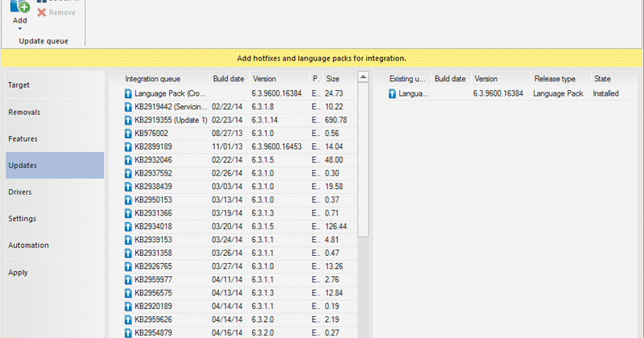Select the KB2919442 (Servicin... row text
This screenshot has height=338, width=644.
(x=171, y=107)
